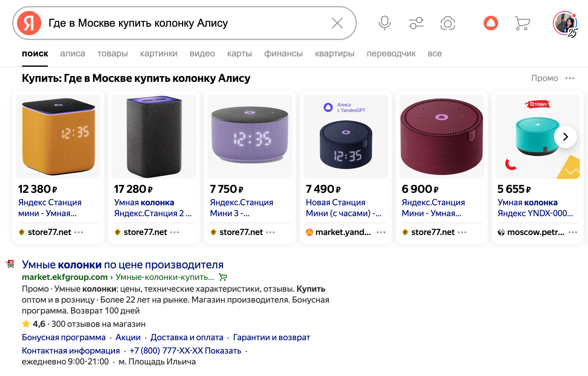Open the Карты tab
Screen dimensions: 588x376
click(x=239, y=54)
